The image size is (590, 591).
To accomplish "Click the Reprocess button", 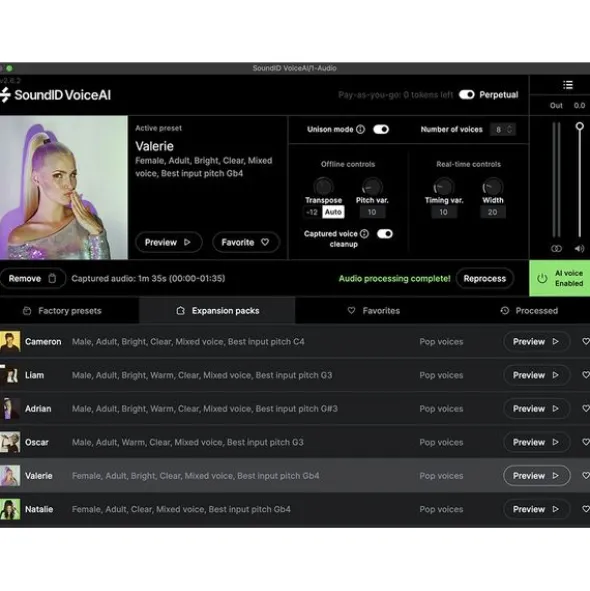I will pyautogui.click(x=484, y=278).
